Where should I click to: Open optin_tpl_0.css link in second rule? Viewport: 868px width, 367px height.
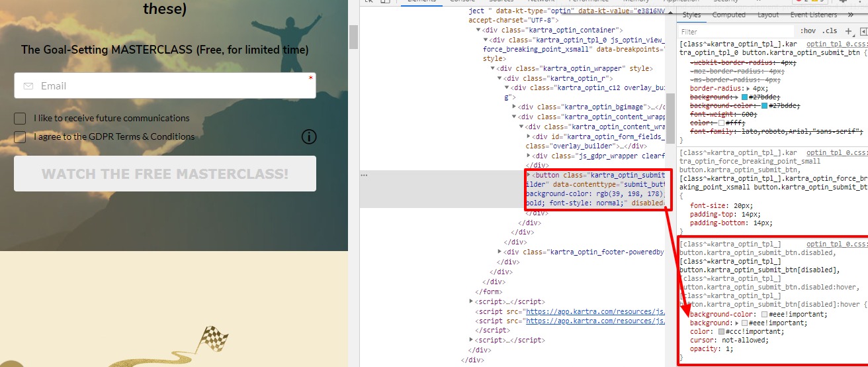[836, 152]
